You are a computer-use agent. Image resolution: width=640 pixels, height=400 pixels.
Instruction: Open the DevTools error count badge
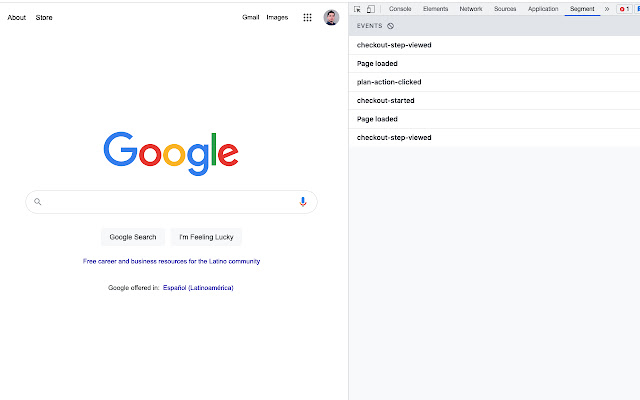624,9
